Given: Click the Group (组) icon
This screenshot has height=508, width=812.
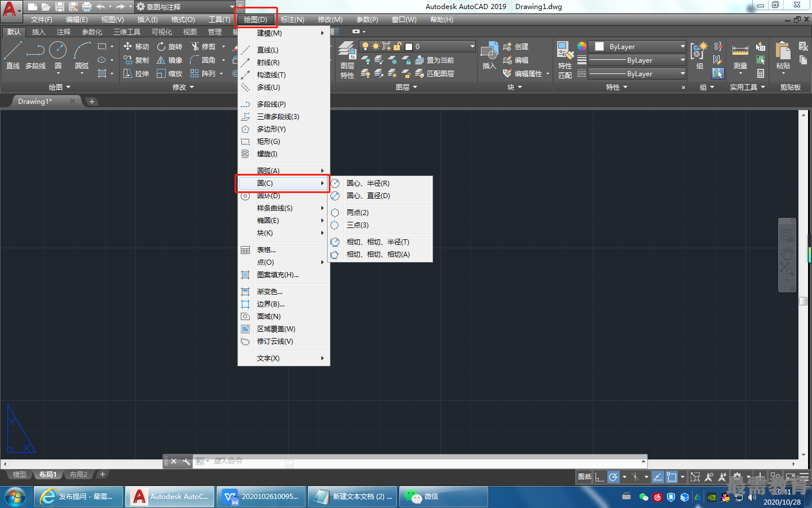Looking at the screenshot, I should (699, 55).
